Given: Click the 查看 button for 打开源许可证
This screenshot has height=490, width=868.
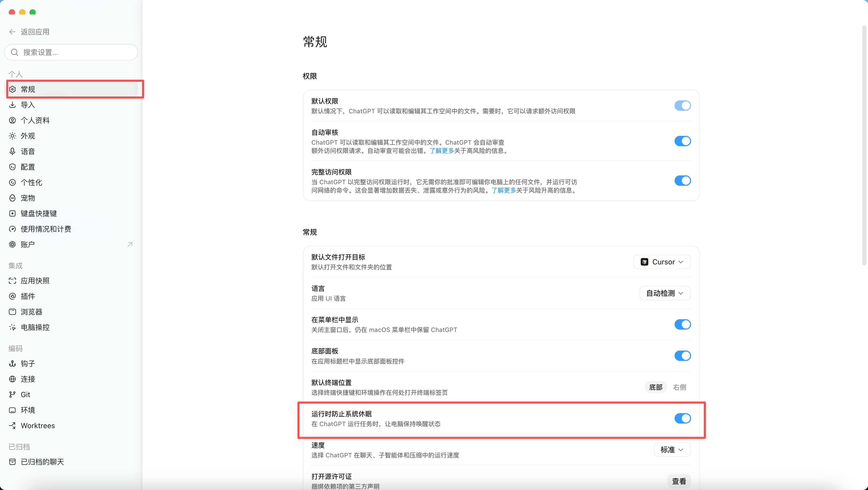Looking at the screenshot, I should (x=679, y=481).
